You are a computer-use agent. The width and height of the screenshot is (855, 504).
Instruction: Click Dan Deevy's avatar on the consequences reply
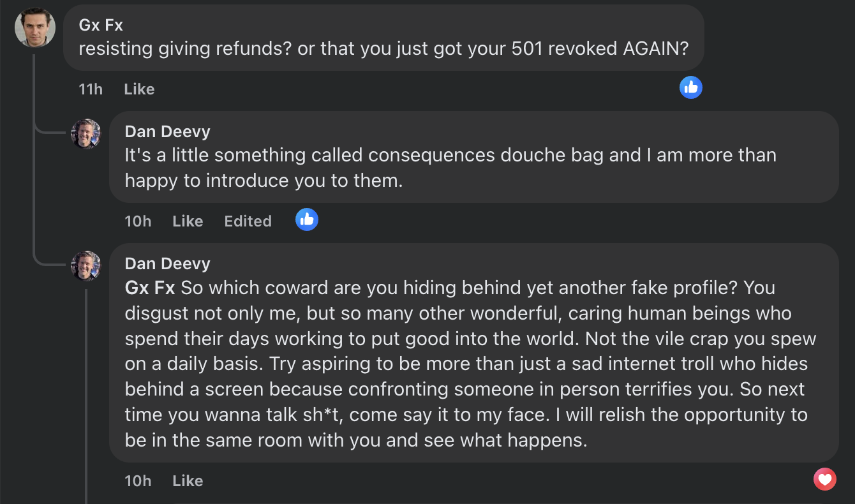point(85,134)
